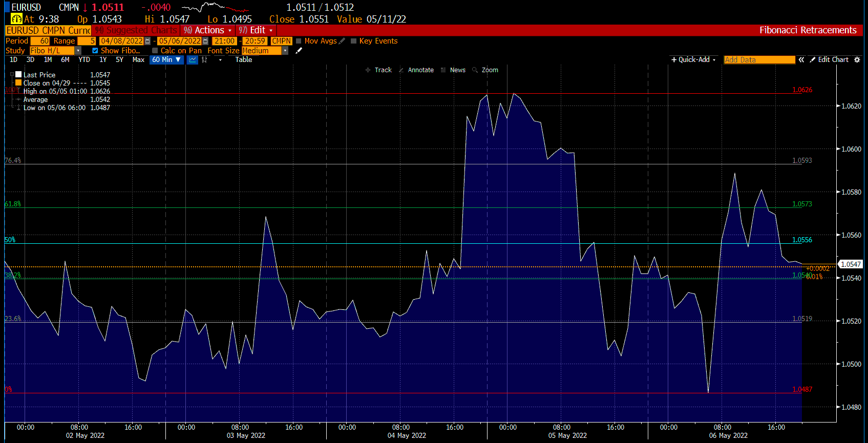Open the Actions menu
The width and height of the screenshot is (868, 443).
208,30
